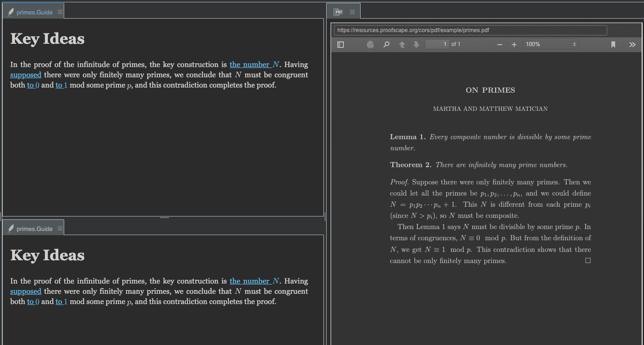Click the feather icon on bottom Guide tab

tap(11, 229)
